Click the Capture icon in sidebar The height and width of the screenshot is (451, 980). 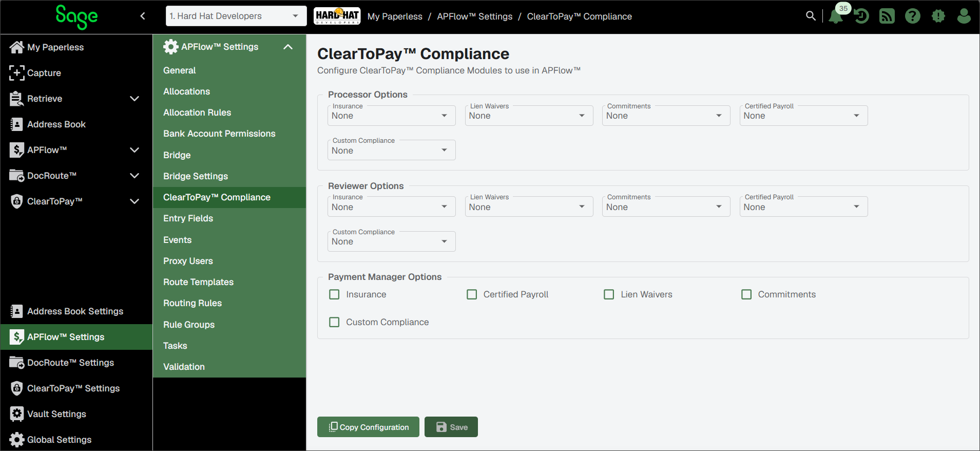[x=17, y=73]
